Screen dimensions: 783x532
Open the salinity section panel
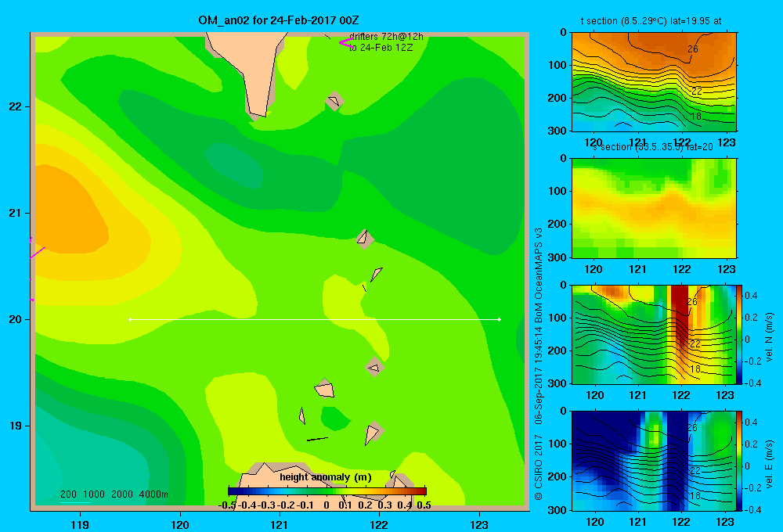[x=654, y=208]
